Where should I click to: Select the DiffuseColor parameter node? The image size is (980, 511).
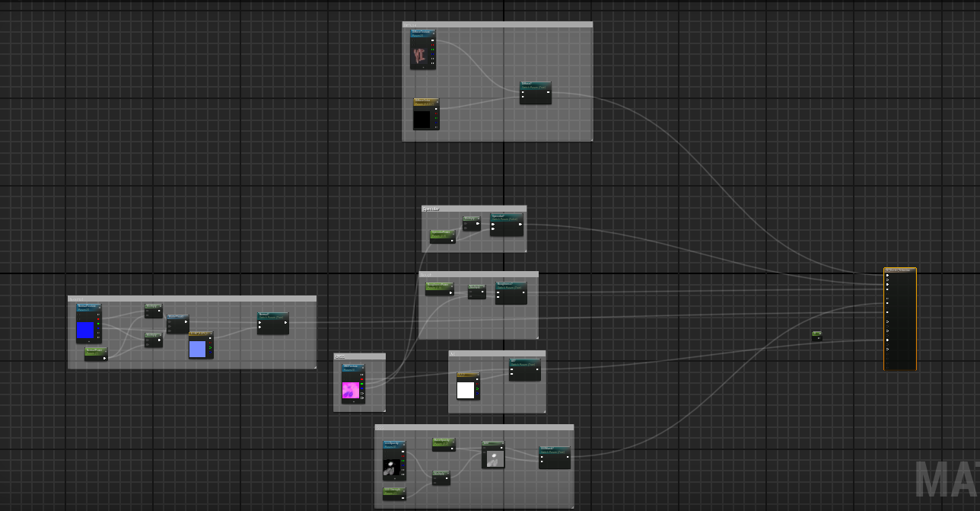point(426,113)
